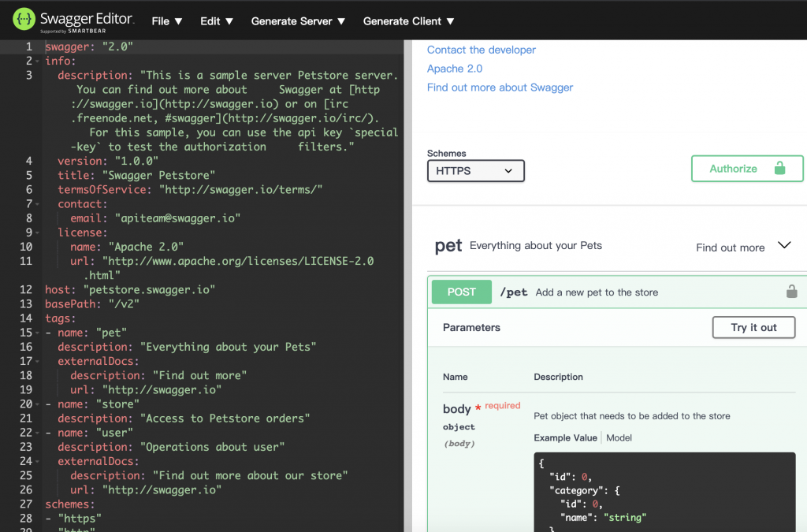Screen dimensions: 807x532
Task: Click description: "Operations about user" line
Action: pyautogui.click(x=171, y=447)
